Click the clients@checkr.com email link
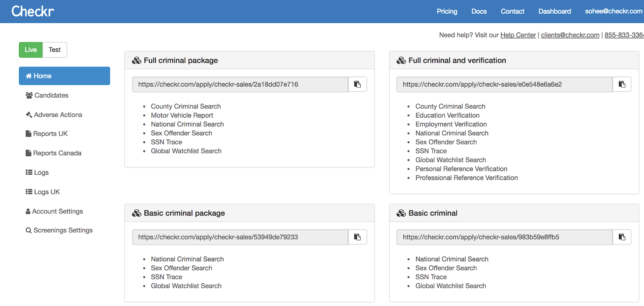 tap(570, 35)
